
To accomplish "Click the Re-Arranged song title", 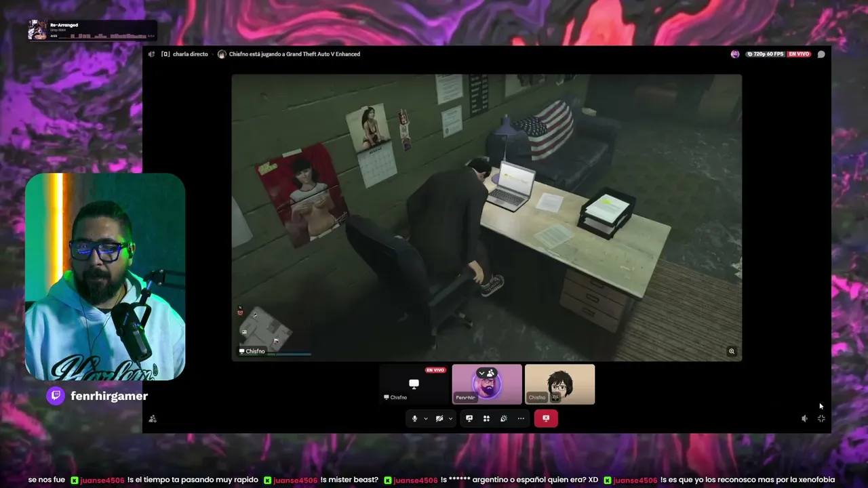I will [x=64, y=25].
